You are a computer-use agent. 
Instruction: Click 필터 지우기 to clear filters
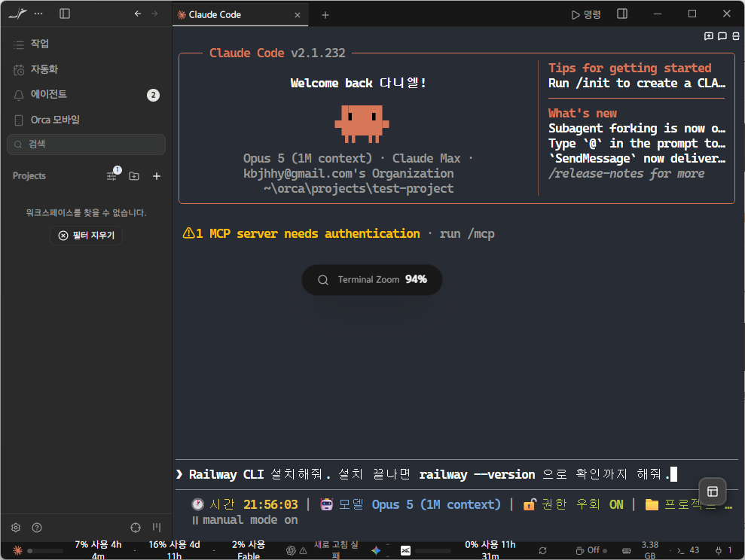pyautogui.click(x=86, y=236)
